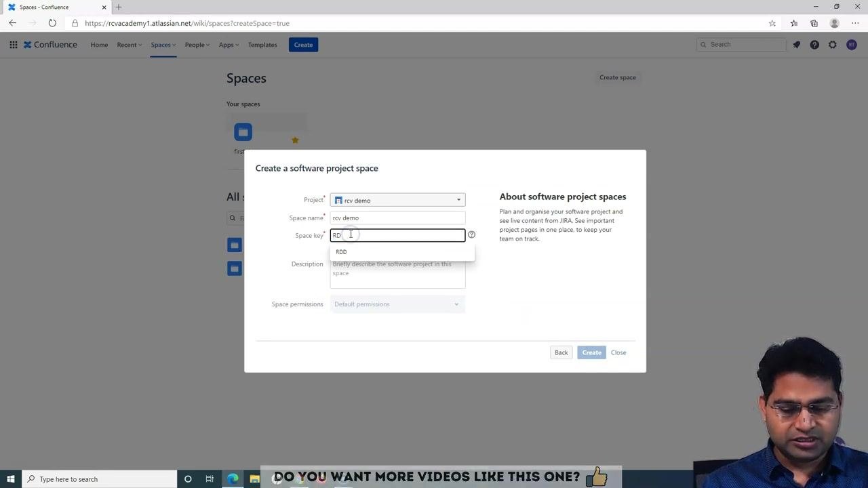Image resolution: width=868 pixels, height=488 pixels.
Task: Click the Space key help icon
Action: (x=471, y=235)
